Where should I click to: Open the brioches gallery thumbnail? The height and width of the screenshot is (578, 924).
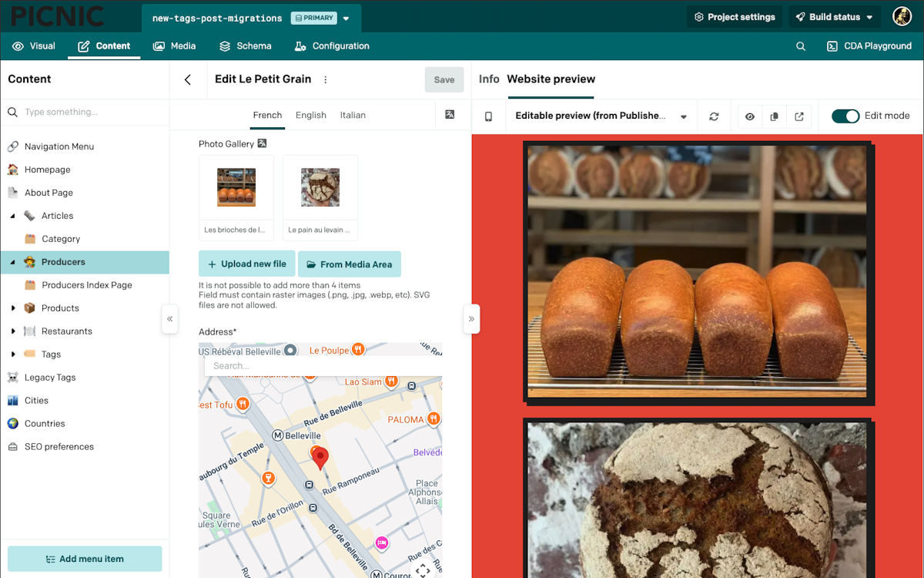tap(236, 187)
